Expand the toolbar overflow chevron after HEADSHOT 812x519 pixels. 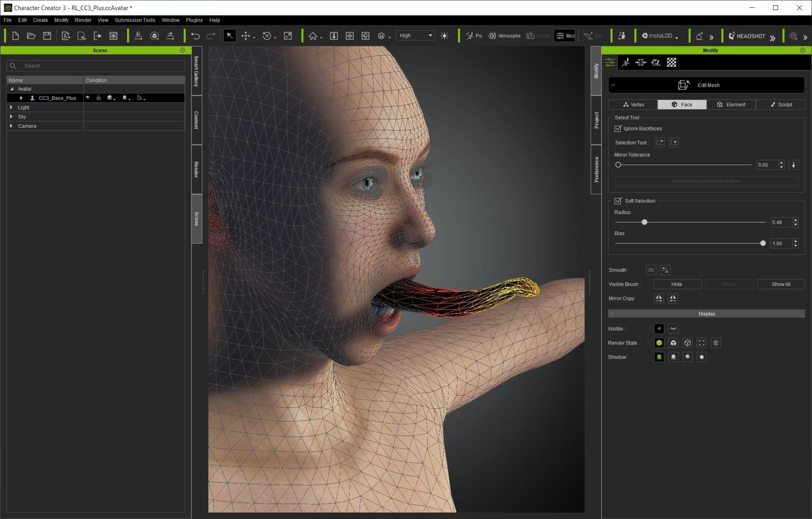tap(772, 38)
